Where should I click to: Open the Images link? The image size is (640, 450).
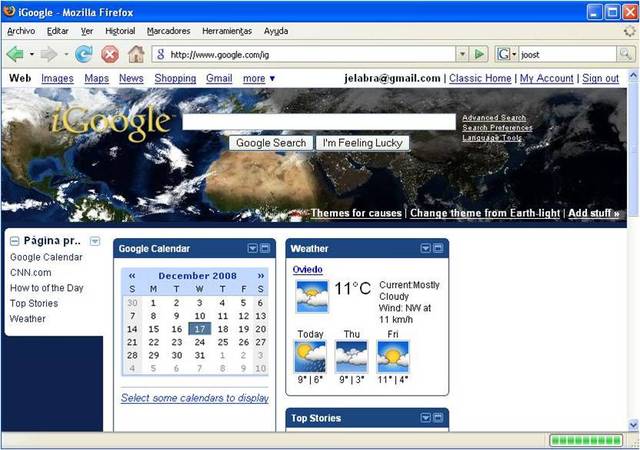click(57, 78)
